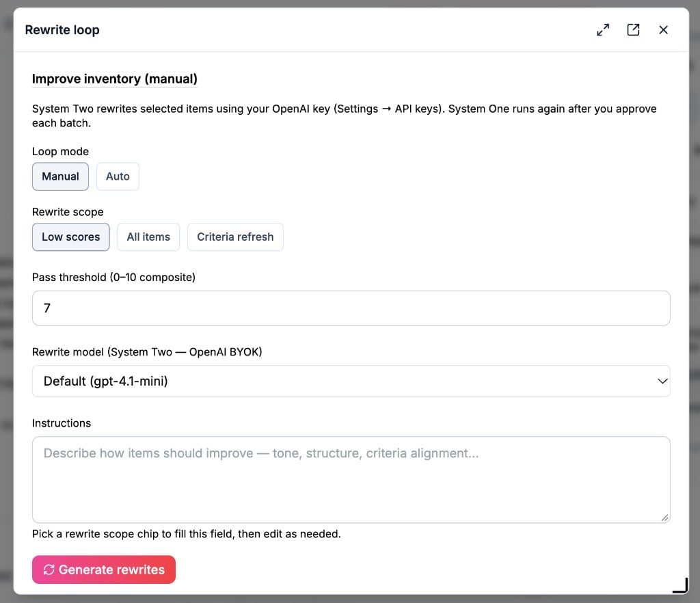700x603 pixels.
Task: Pick the Criteria refresh scope chip
Action: click(x=235, y=237)
